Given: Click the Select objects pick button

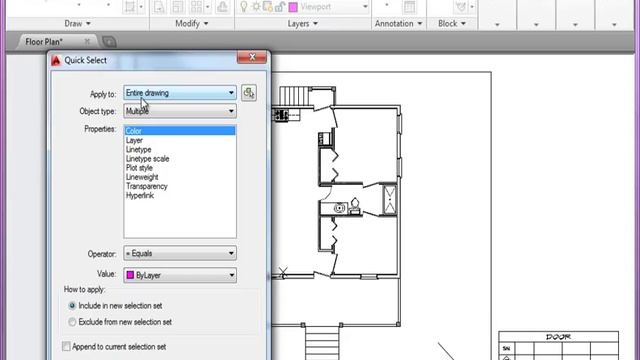Looking at the screenshot, I should point(249,93).
